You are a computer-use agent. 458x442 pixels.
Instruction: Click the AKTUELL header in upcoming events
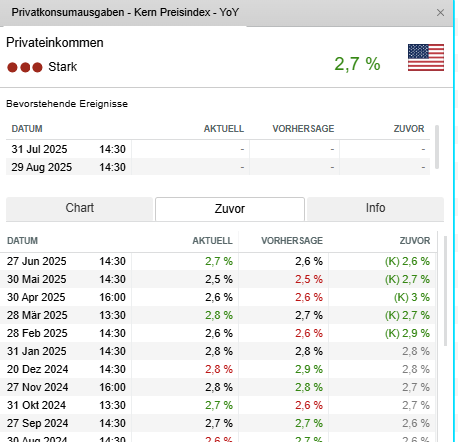pyautogui.click(x=224, y=129)
